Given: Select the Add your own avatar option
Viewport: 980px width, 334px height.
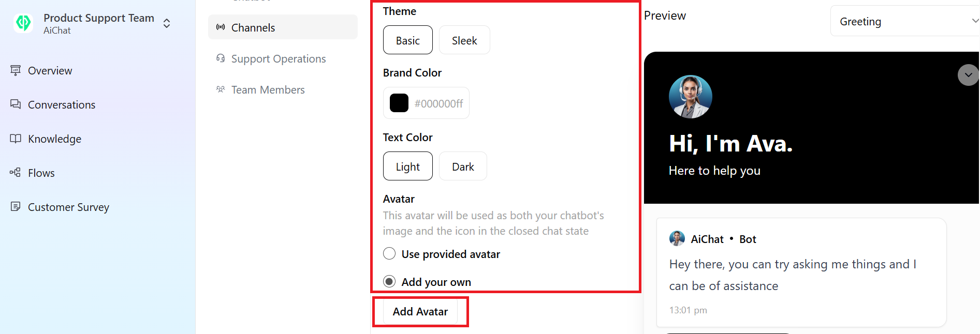Looking at the screenshot, I should click(x=389, y=281).
